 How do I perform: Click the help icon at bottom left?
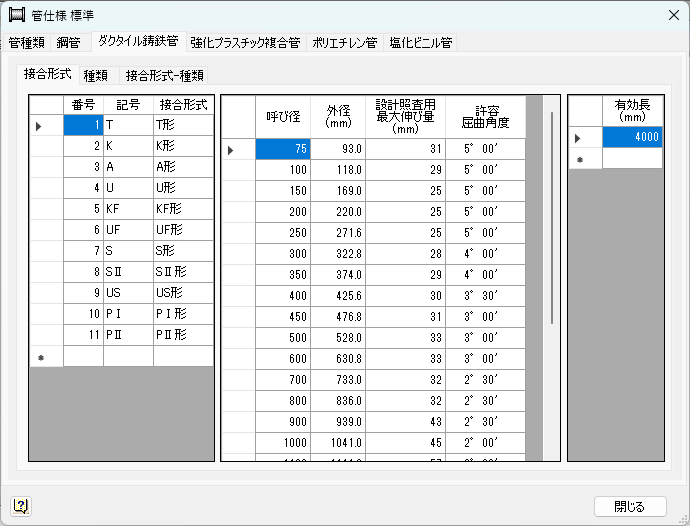coord(20,505)
